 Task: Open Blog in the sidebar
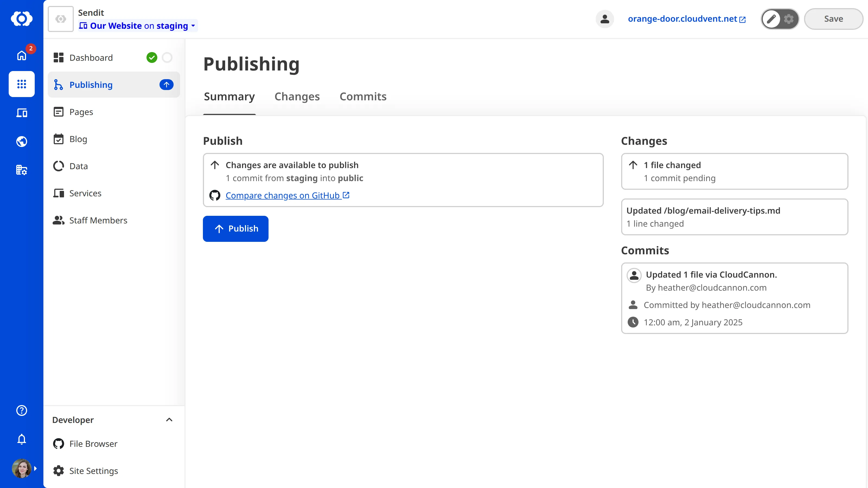point(114,139)
